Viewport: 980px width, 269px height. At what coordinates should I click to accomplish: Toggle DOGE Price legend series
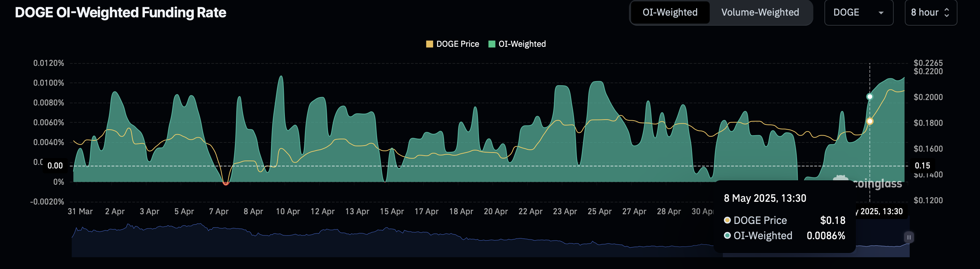(452, 44)
